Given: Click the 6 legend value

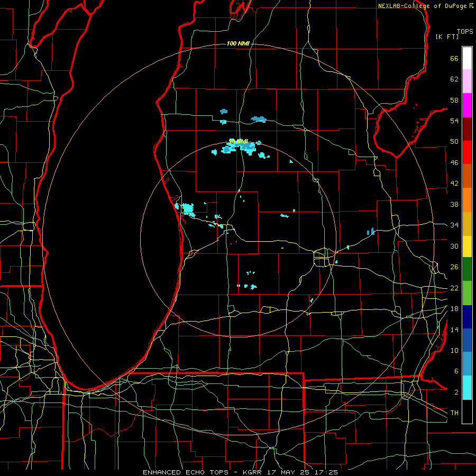Looking at the screenshot, I should pyautogui.click(x=456, y=371).
